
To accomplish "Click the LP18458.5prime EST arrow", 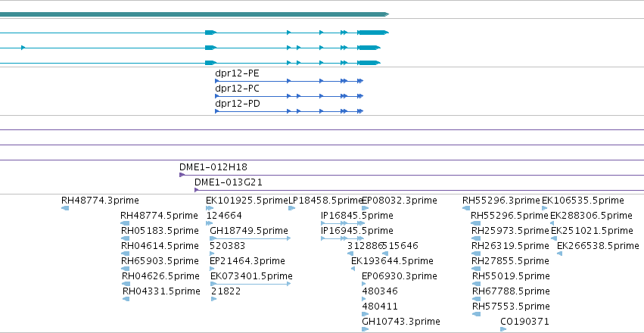I will [x=291, y=208].
